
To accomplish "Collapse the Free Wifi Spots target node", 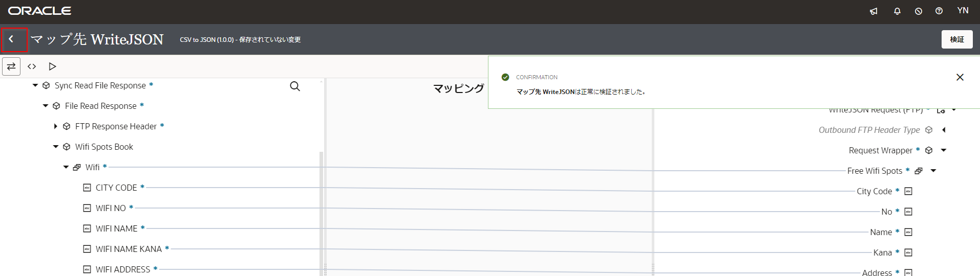I will click(x=933, y=171).
